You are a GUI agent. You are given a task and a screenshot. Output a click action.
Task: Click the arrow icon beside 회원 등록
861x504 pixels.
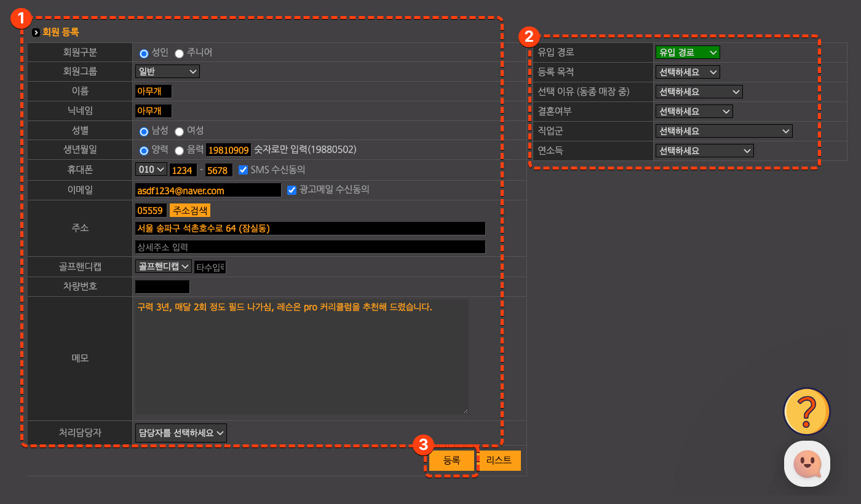tap(36, 32)
